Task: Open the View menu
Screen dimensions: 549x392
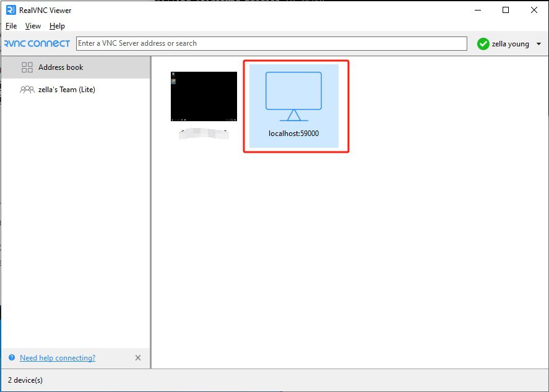Action: (x=33, y=26)
